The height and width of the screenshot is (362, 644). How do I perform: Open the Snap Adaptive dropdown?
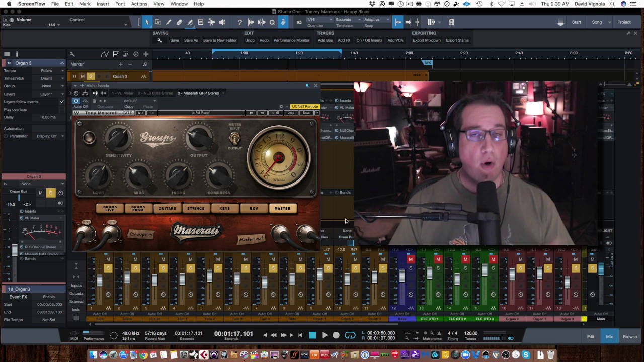(x=376, y=20)
